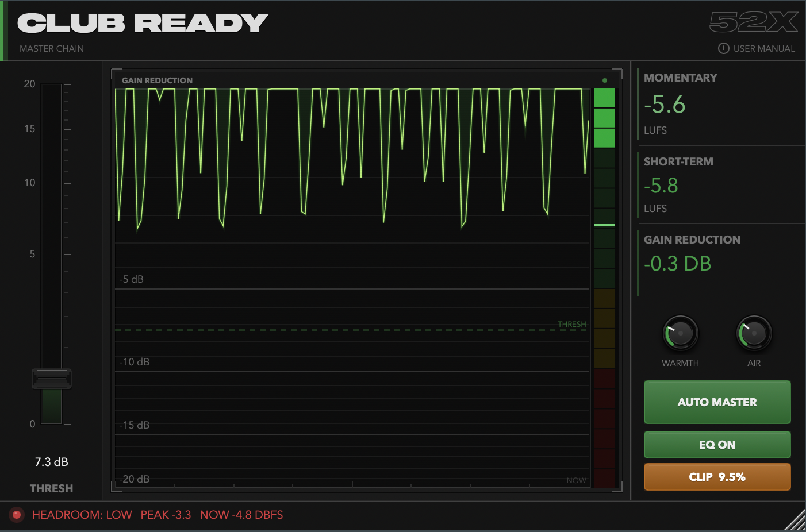This screenshot has width=806, height=532.
Task: Click the red headroom warning indicator
Action: click(x=17, y=515)
